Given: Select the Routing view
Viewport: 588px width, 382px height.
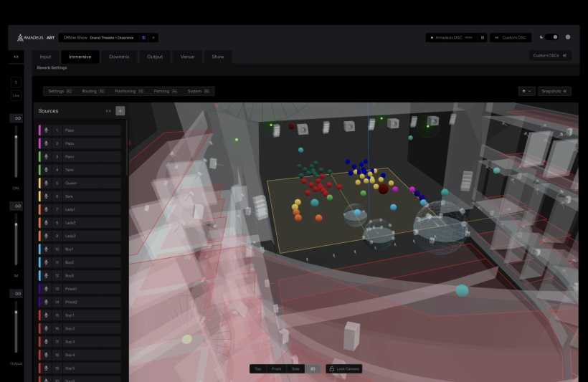Looking at the screenshot, I should 93,91.
